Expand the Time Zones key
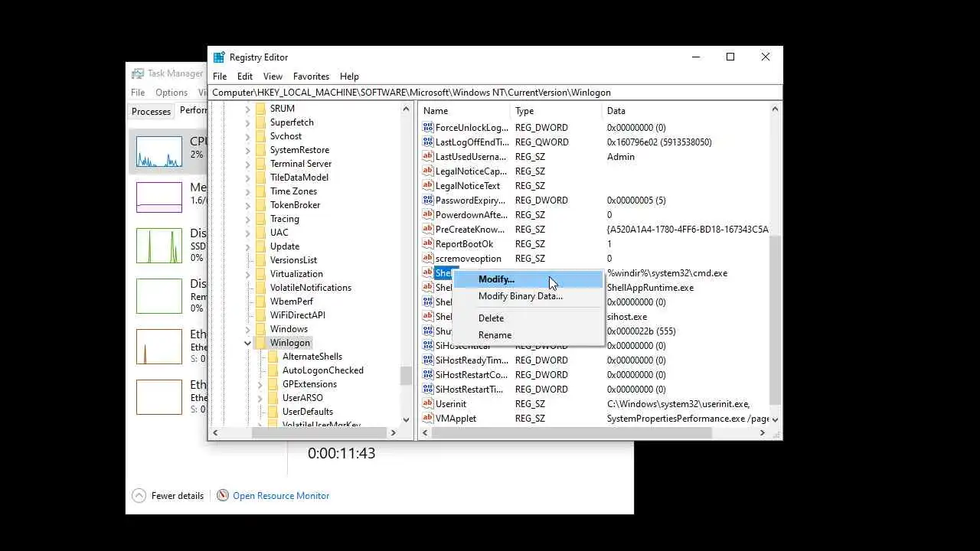 [247, 191]
